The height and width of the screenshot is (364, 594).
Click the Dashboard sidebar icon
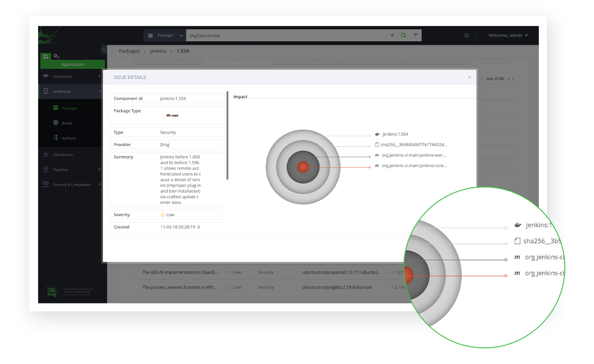[x=46, y=76]
